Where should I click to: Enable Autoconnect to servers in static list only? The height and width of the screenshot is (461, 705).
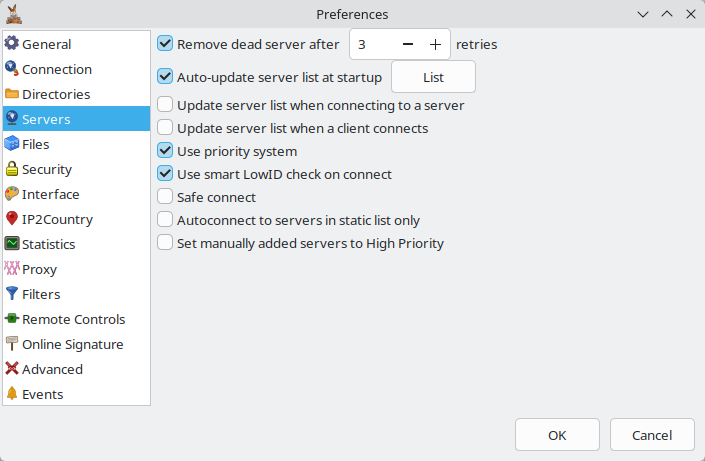(x=165, y=219)
